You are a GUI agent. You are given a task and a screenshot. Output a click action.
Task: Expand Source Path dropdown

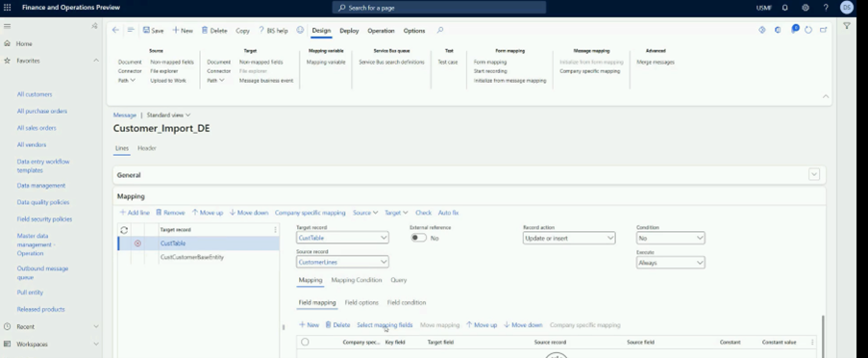pos(127,80)
